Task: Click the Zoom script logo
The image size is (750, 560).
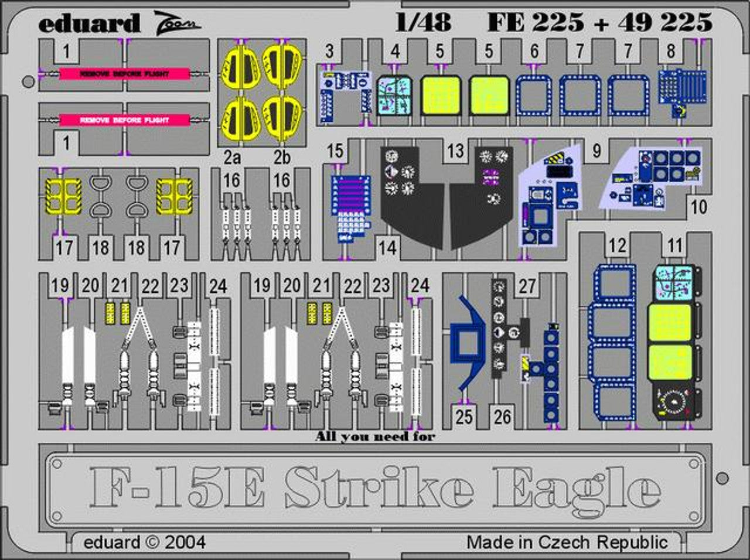Action: [178, 22]
